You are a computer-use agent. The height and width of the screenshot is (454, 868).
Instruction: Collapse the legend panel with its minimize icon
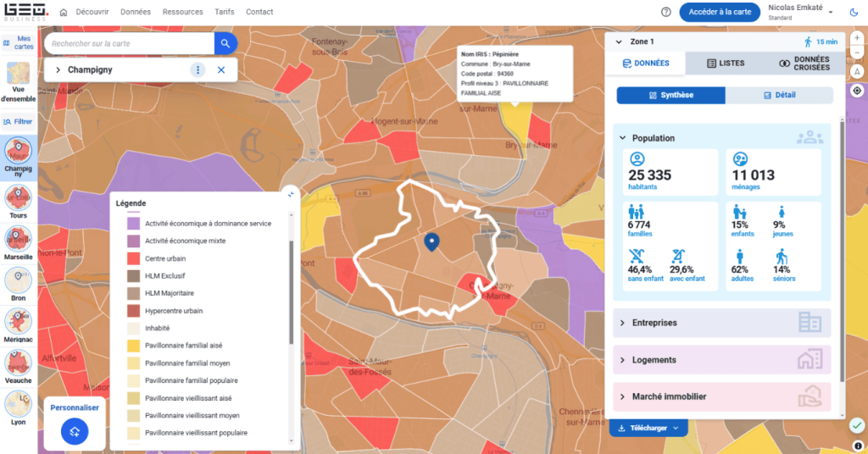click(289, 193)
